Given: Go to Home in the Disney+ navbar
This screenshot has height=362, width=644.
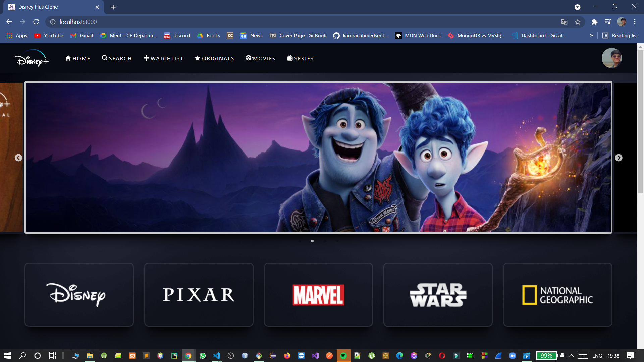Looking at the screenshot, I should [x=78, y=58].
